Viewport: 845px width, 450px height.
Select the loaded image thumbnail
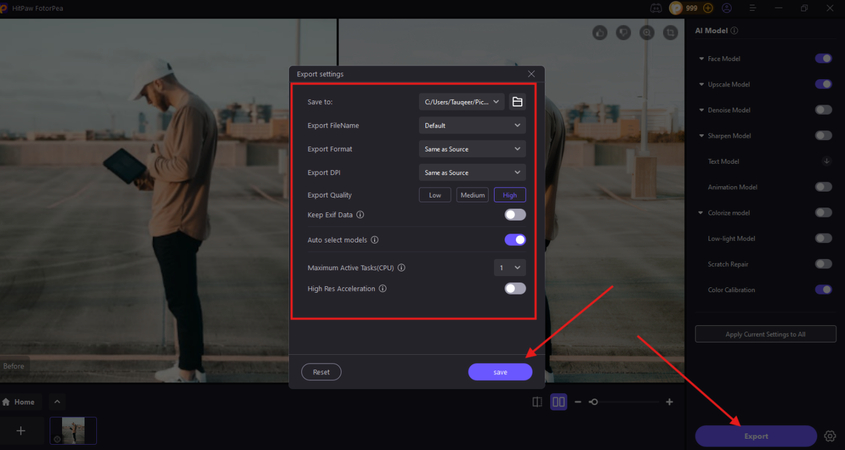point(73,431)
